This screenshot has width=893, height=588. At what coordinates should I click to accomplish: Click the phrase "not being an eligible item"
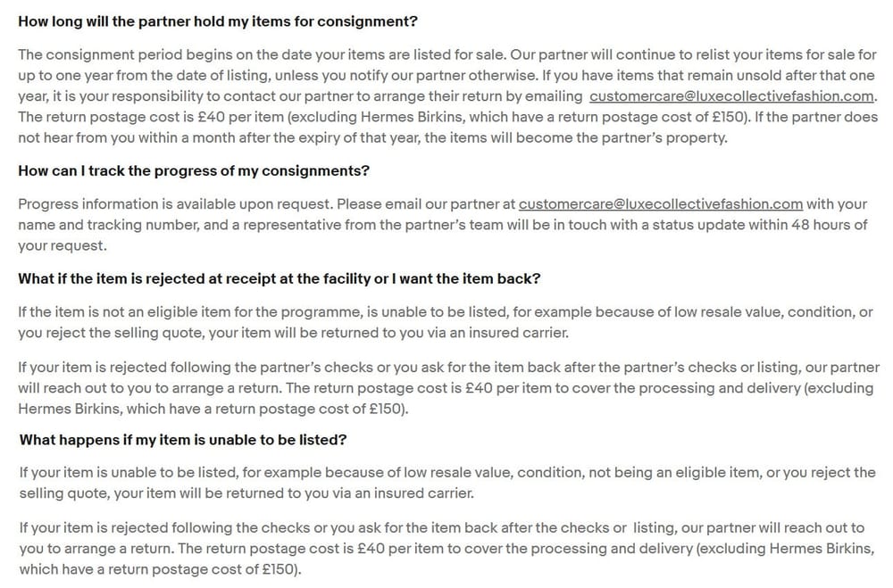tap(673, 472)
